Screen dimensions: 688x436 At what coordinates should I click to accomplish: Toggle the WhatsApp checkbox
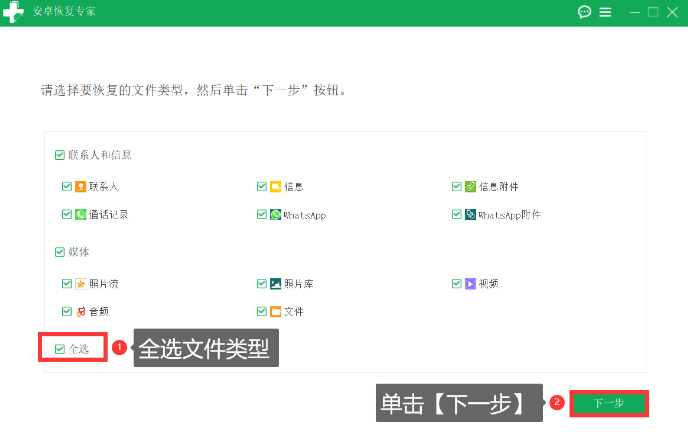[262, 214]
